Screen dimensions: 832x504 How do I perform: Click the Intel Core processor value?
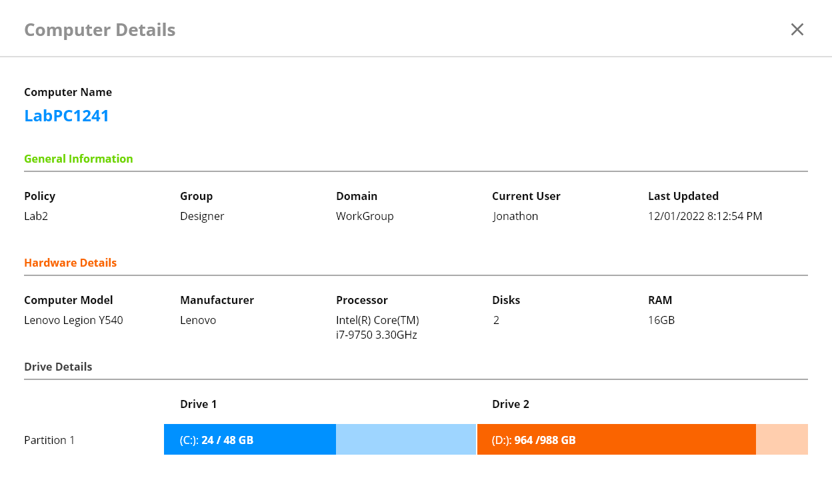[x=377, y=327]
